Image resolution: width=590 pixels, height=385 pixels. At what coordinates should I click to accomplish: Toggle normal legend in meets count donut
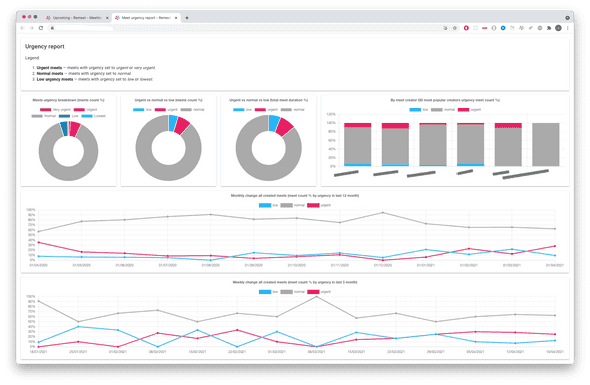[x=192, y=110]
